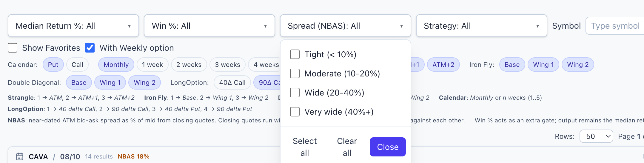644x163 pixels.
Task: Click Select all in spread menu
Action: pyautogui.click(x=305, y=147)
